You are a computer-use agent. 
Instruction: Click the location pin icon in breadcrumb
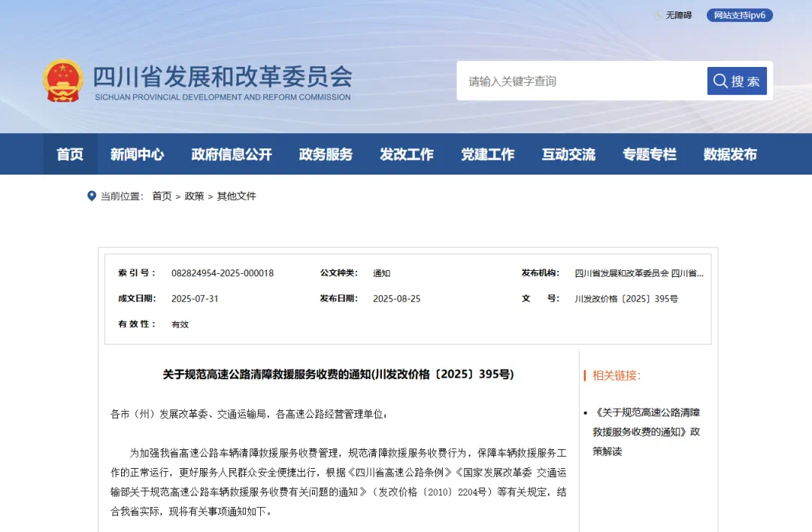click(92, 196)
